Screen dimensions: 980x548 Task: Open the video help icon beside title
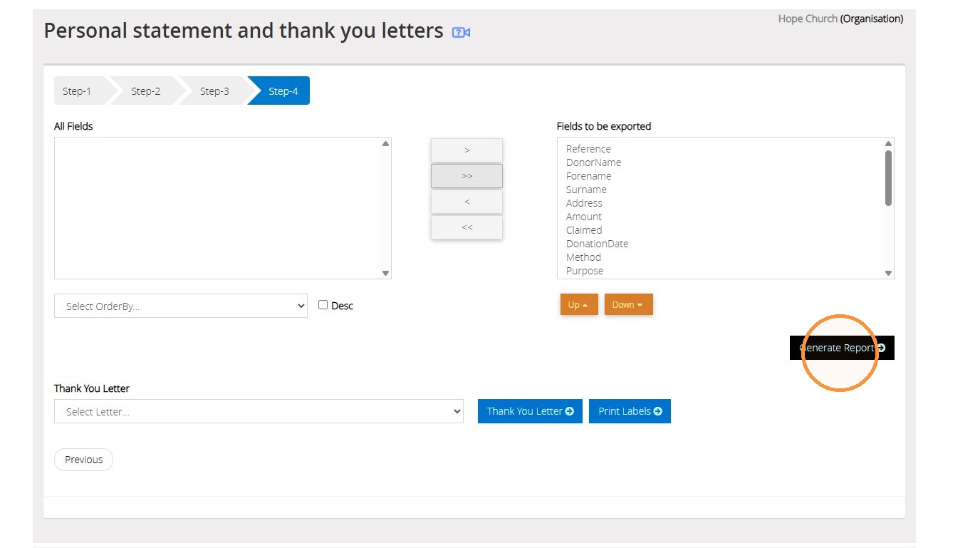pos(461,32)
